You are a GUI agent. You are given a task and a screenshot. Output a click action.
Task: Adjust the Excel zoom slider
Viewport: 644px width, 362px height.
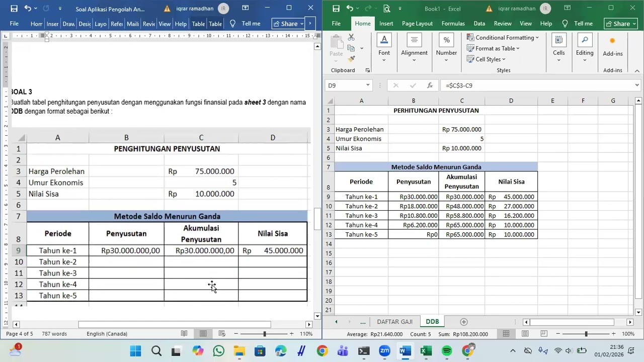click(x=586, y=334)
